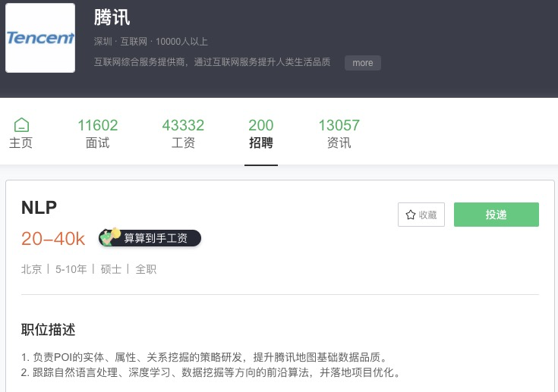Select the 200 招聘 tab
The width and height of the screenshot is (558, 392).
pos(261,133)
